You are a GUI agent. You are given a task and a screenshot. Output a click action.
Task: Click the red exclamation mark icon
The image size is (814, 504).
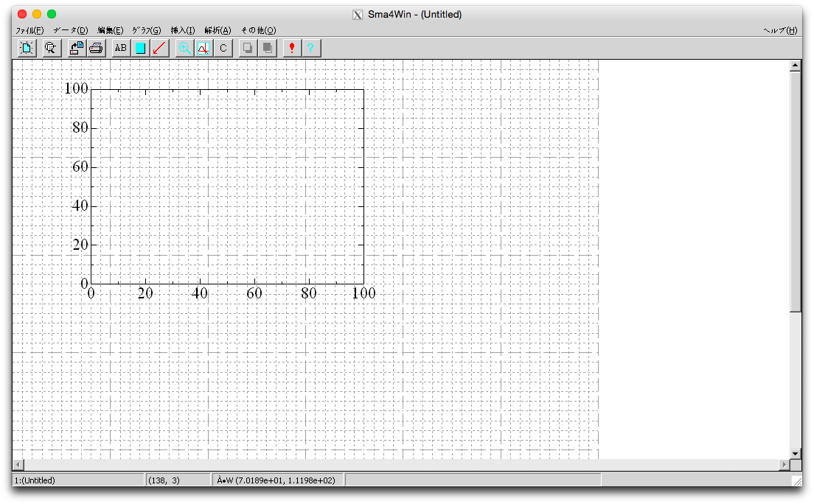click(x=291, y=47)
